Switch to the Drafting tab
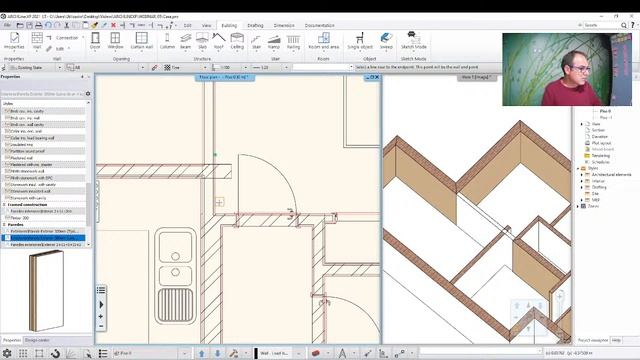 pos(255,25)
